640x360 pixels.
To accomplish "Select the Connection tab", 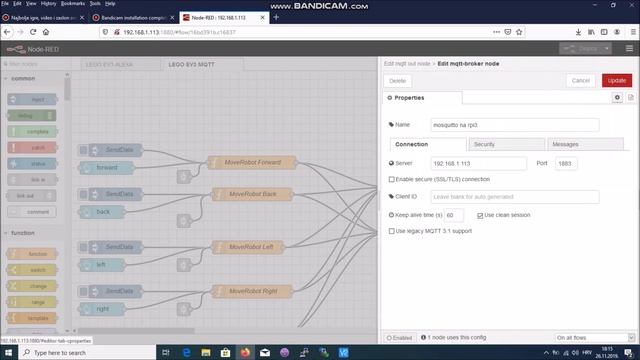I will pyautogui.click(x=428, y=144).
